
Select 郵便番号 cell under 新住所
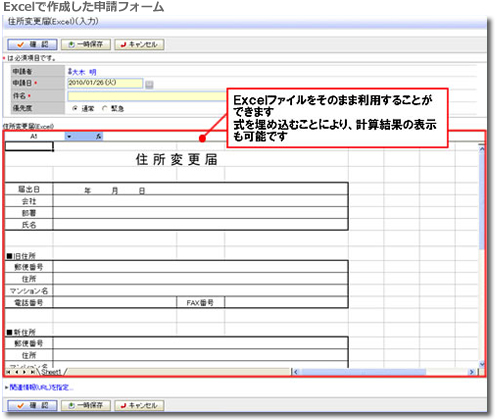coord(29,343)
